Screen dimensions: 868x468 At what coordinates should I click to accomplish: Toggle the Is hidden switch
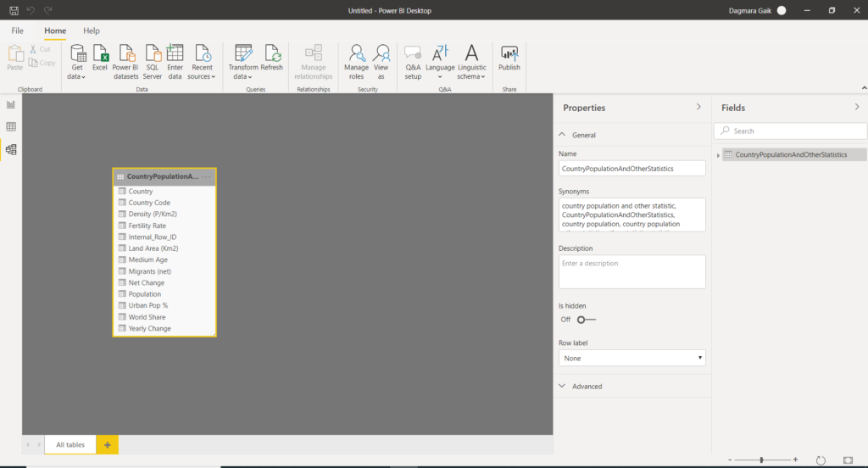587,320
